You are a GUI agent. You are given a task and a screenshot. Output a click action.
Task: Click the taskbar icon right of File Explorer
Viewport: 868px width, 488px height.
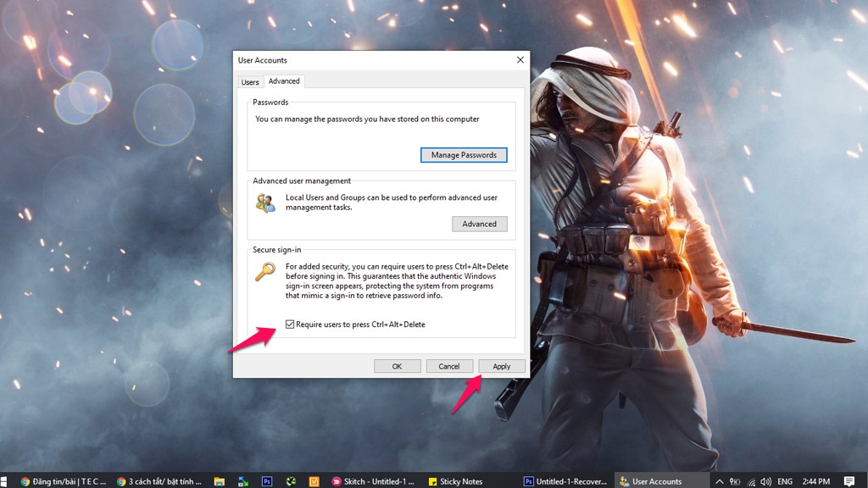(x=243, y=481)
